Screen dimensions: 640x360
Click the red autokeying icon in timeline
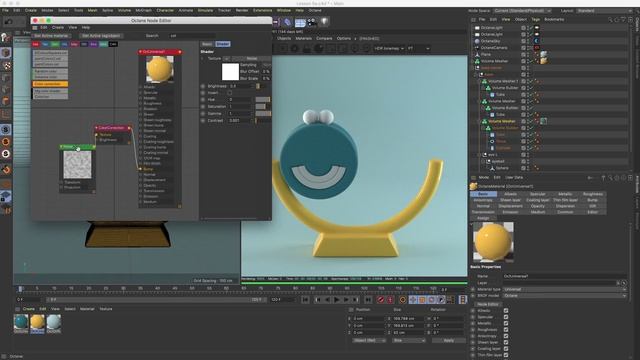(390, 300)
